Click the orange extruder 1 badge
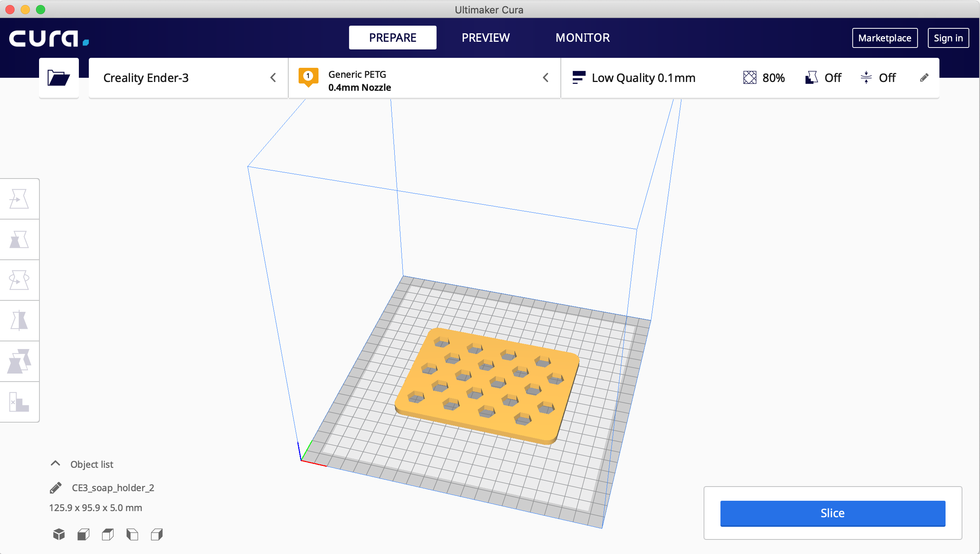The width and height of the screenshot is (980, 554). (308, 77)
